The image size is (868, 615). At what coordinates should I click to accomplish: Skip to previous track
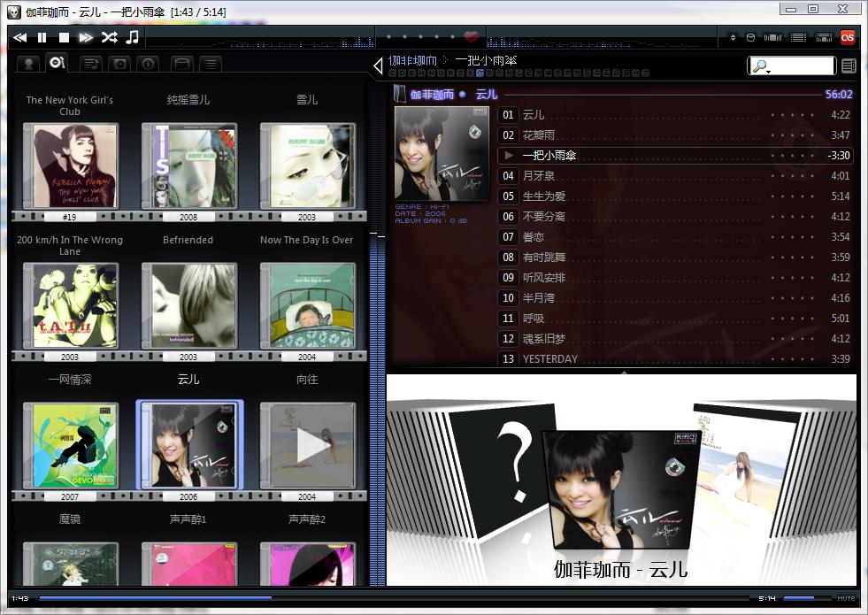(20, 38)
